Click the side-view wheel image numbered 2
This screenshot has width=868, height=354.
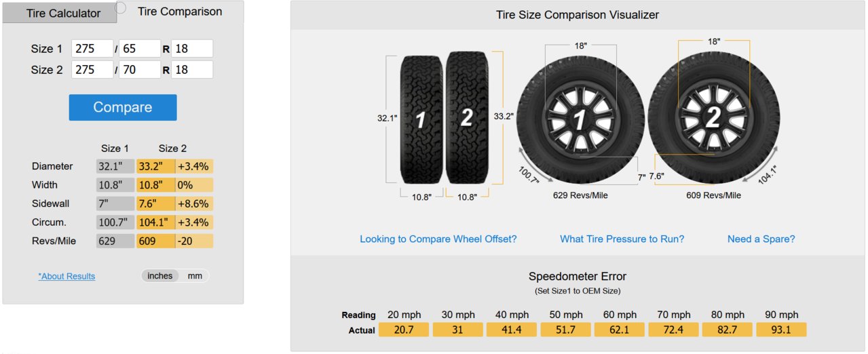[x=713, y=119]
